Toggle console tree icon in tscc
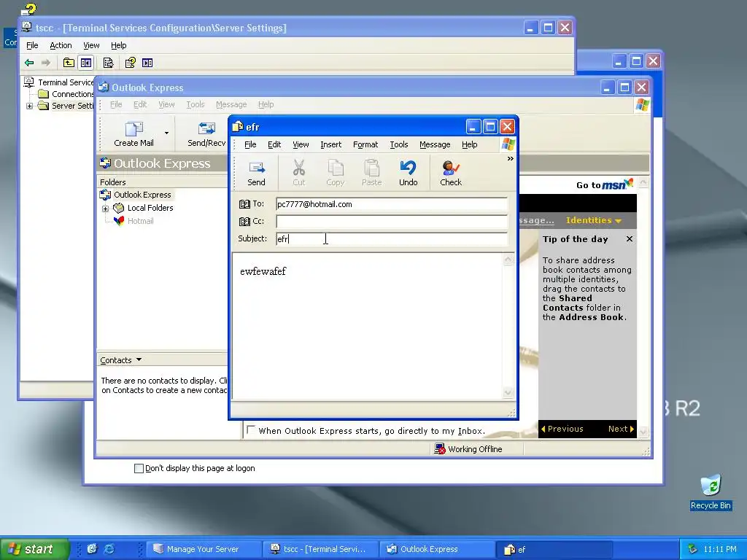The height and width of the screenshot is (560, 747). pos(86,63)
